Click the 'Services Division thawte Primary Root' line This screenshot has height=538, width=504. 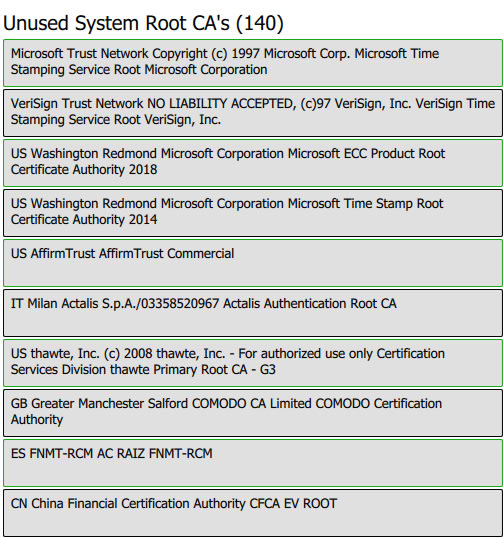119,370
